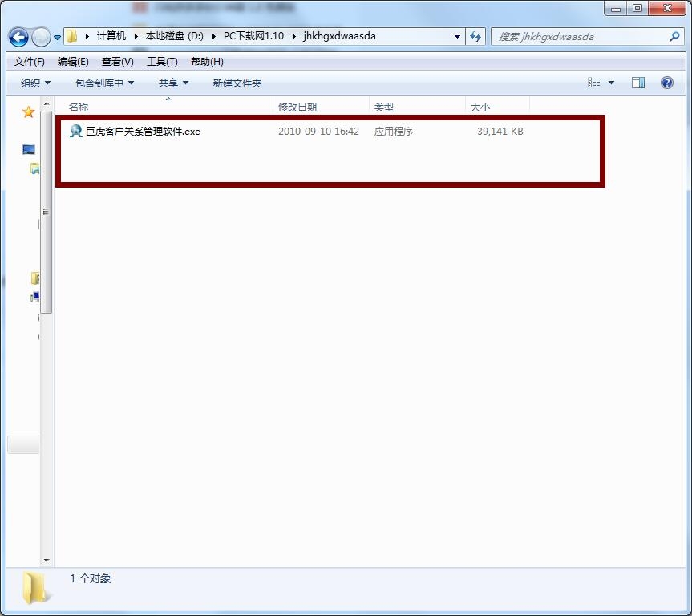Image resolution: width=692 pixels, height=616 pixels.
Task: Click the Forward navigation arrow button
Action: pyautogui.click(x=41, y=37)
